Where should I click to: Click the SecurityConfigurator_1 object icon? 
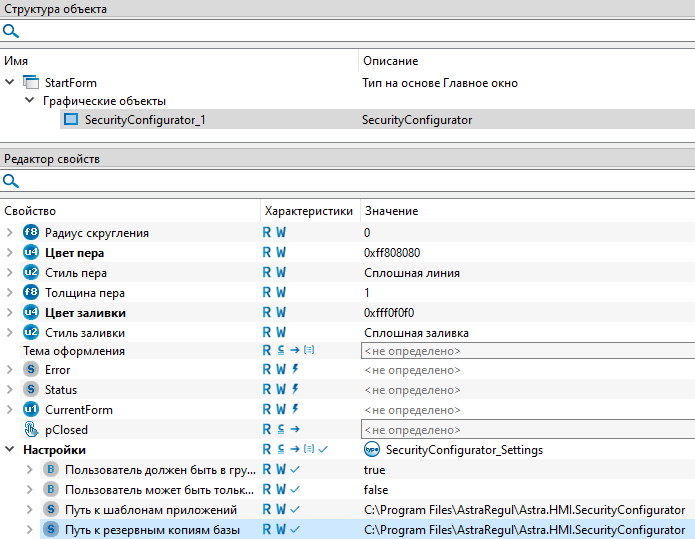click(71, 120)
